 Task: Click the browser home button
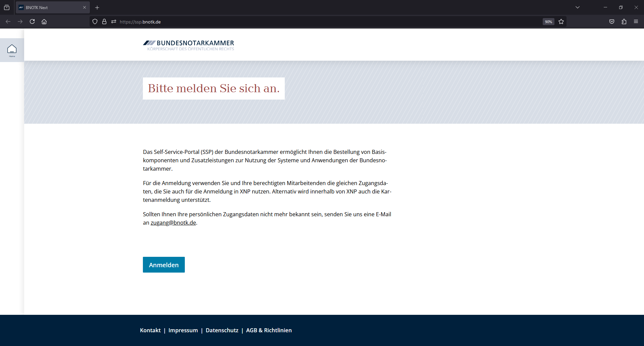(x=44, y=22)
